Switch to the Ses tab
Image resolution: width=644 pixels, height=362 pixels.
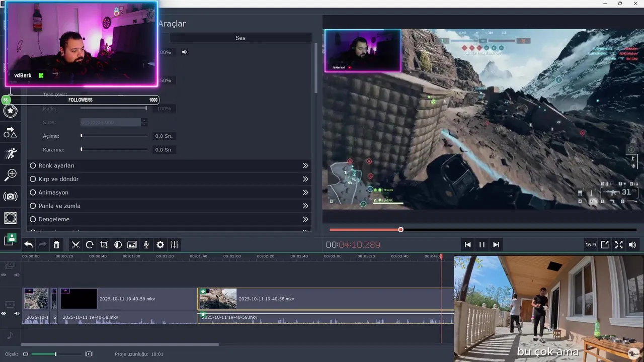[240, 38]
